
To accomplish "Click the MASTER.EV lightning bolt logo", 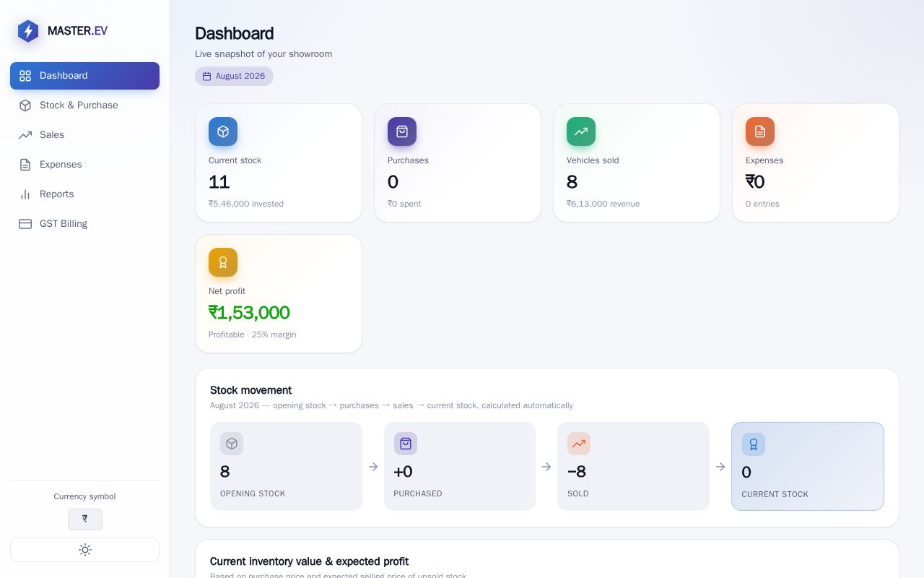I will 28,31.
